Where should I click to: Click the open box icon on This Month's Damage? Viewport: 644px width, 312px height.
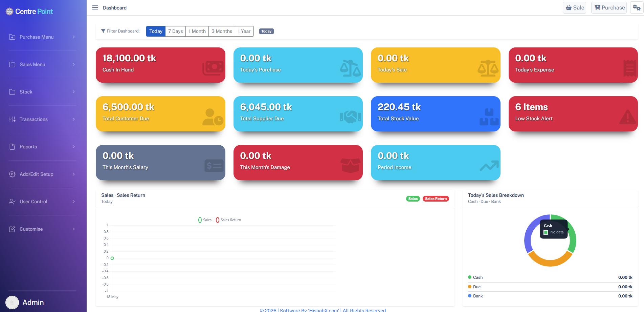[350, 166]
